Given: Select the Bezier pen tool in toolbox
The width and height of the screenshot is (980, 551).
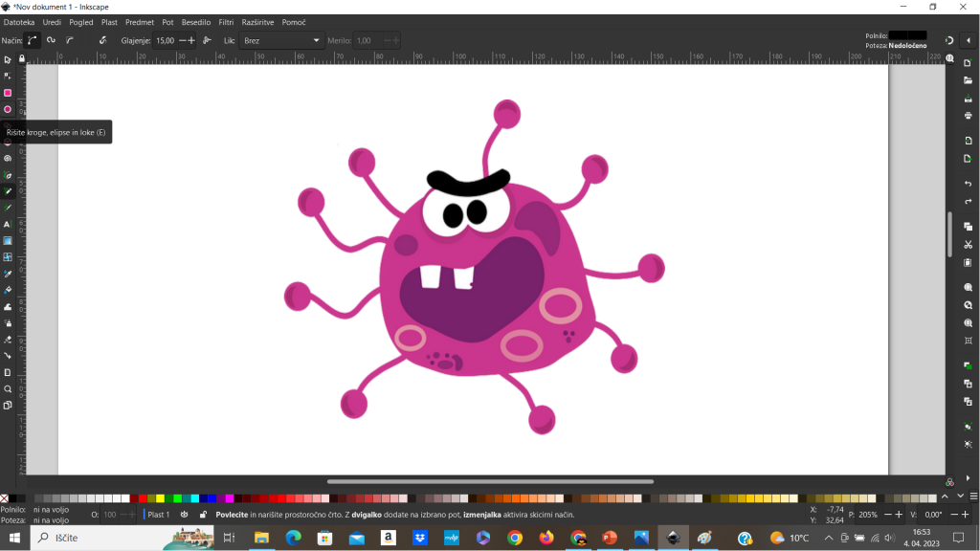Looking at the screenshot, I should coord(8,175).
